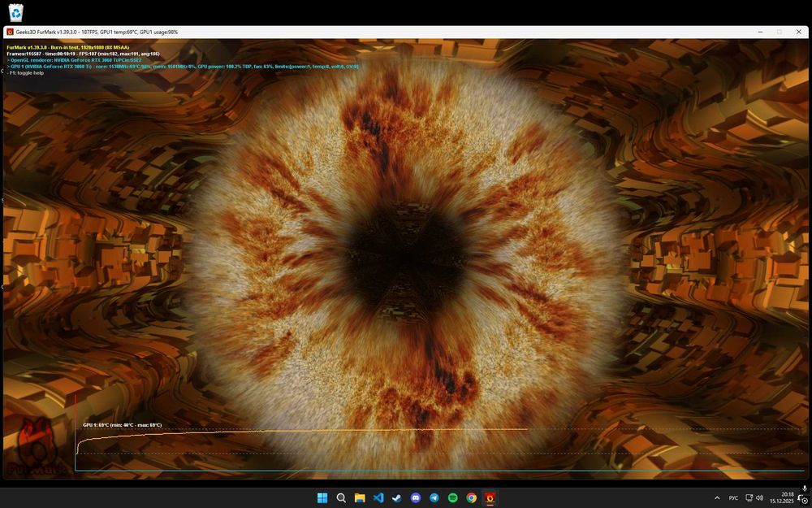Open the Windows Start menu
The image size is (812, 508).
(322, 498)
